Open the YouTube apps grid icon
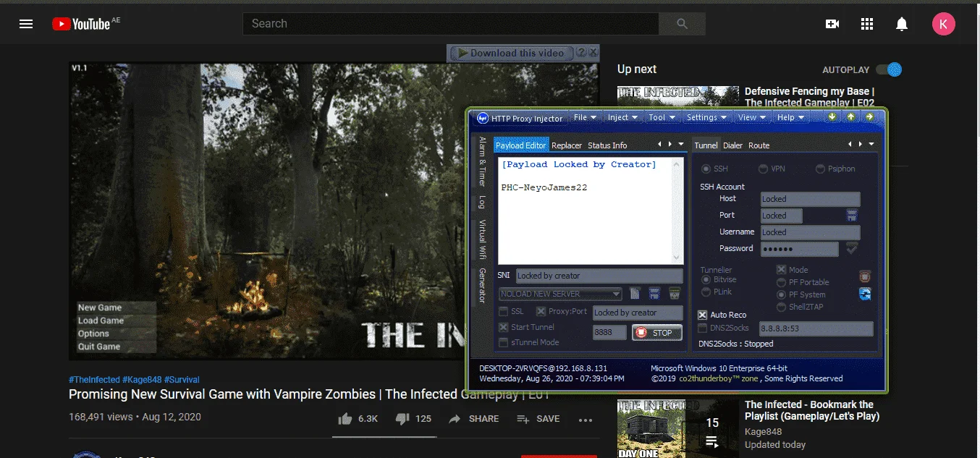The width and height of the screenshot is (980, 458). [x=867, y=24]
